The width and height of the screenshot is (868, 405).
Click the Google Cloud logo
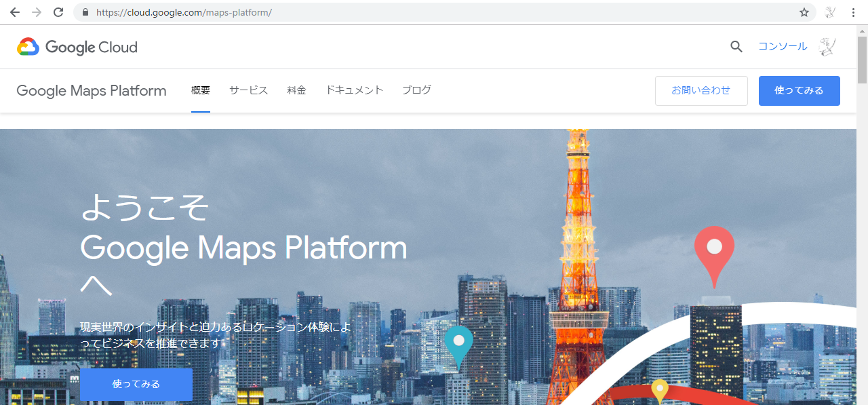(77, 47)
